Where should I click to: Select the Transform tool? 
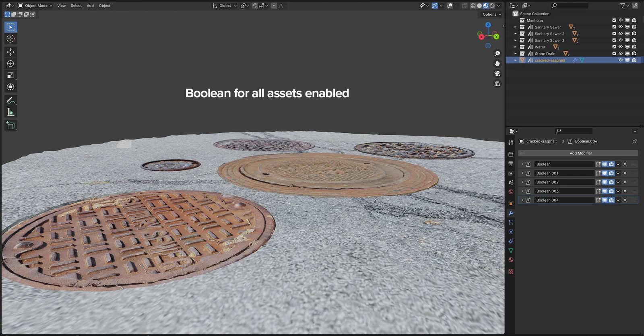[x=10, y=87]
